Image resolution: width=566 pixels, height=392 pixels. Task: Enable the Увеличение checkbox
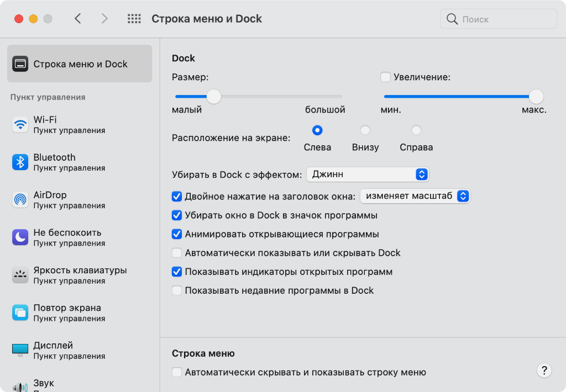point(386,77)
